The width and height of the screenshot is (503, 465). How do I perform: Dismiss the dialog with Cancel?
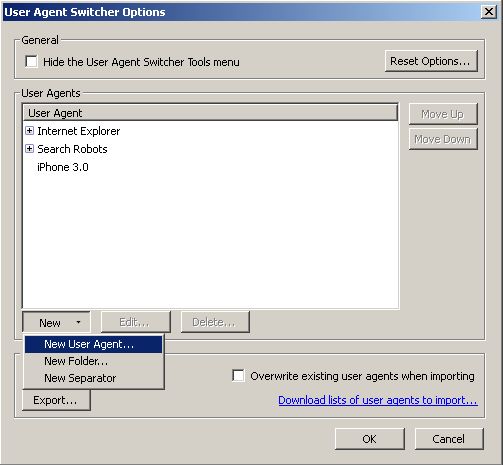pyautogui.click(x=449, y=439)
